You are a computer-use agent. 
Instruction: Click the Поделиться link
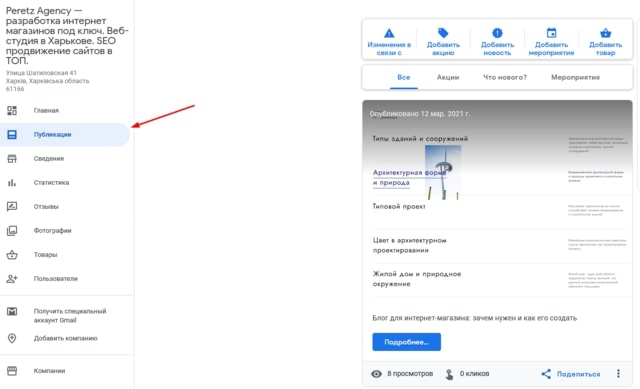(578, 374)
